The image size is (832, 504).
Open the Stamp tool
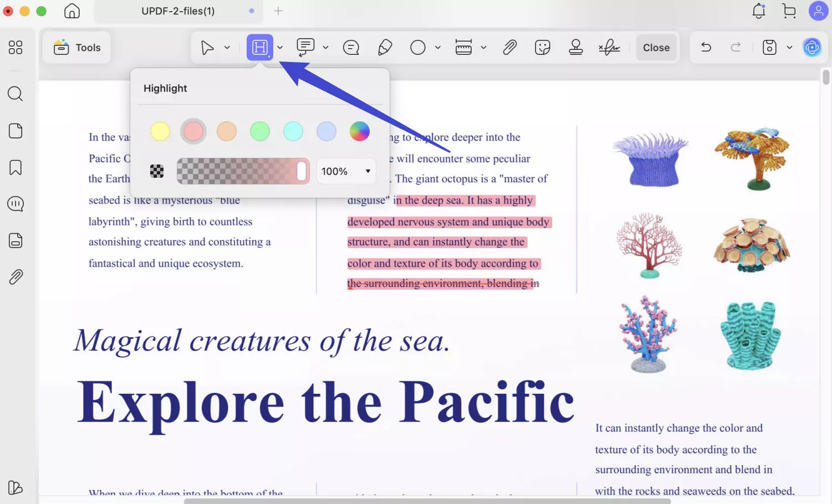pyautogui.click(x=575, y=47)
